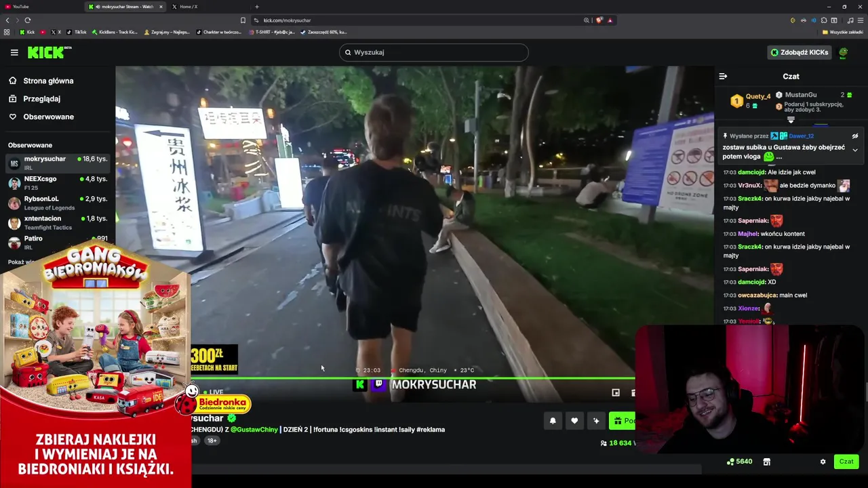Close the mokrysuchar Stream tab

(x=161, y=7)
